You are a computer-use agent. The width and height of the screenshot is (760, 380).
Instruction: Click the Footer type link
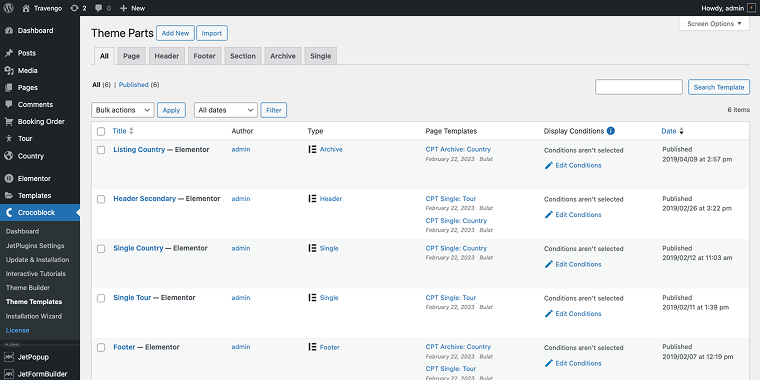pos(330,347)
